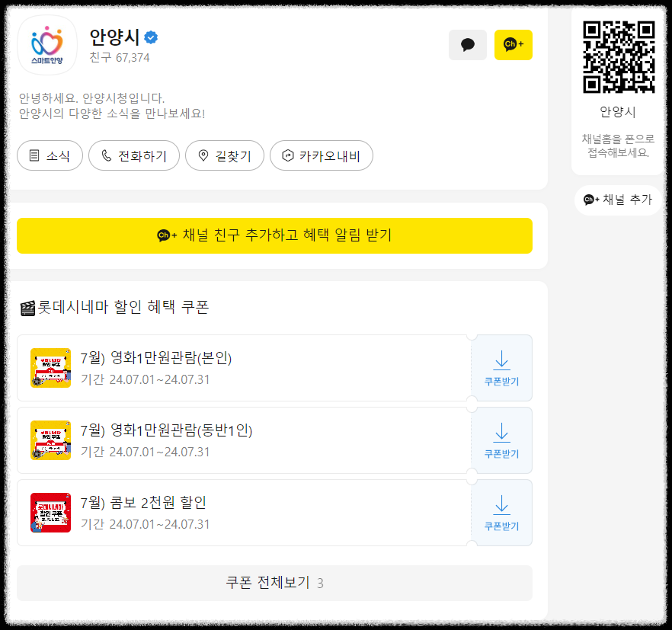
Task: Click the 롯데시네마 할인 혜택 쿠폰 heading
Action: 114,307
